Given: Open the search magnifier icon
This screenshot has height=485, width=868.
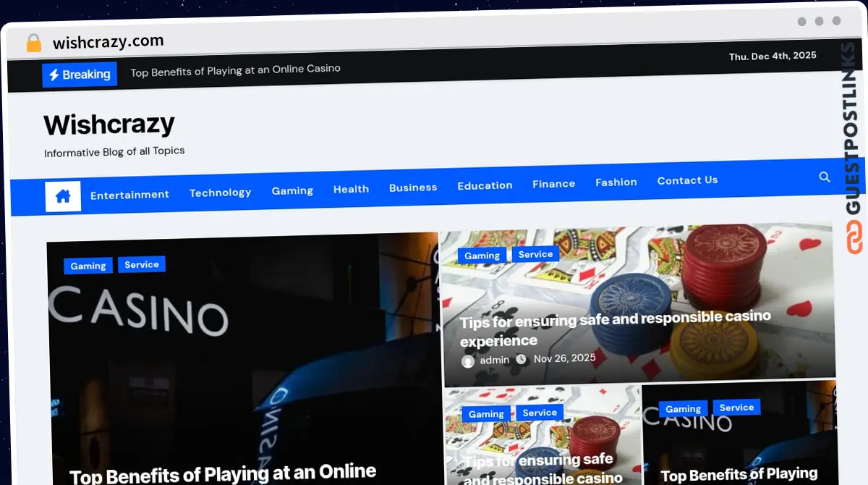Looking at the screenshot, I should click(824, 177).
